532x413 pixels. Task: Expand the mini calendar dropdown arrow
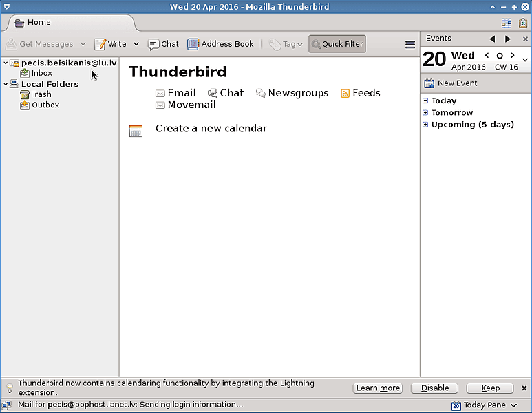[525, 60]
